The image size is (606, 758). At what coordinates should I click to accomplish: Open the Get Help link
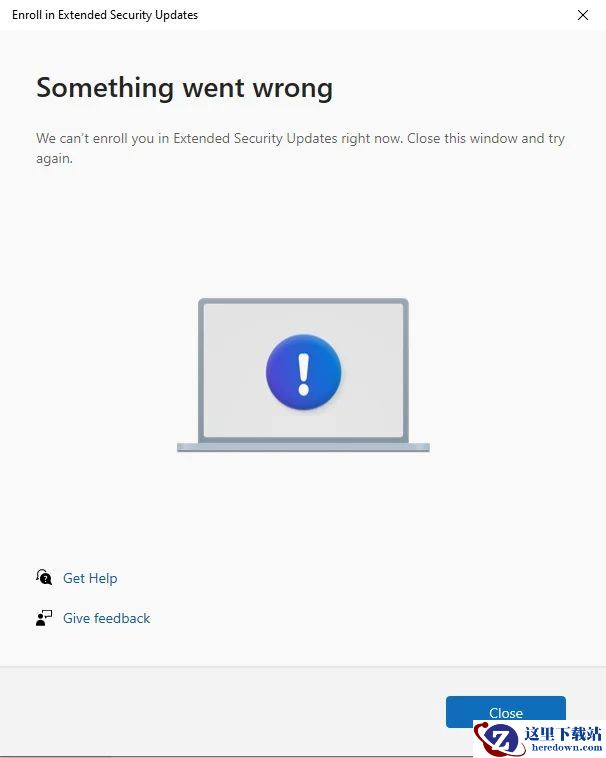[x=90, y=578]
